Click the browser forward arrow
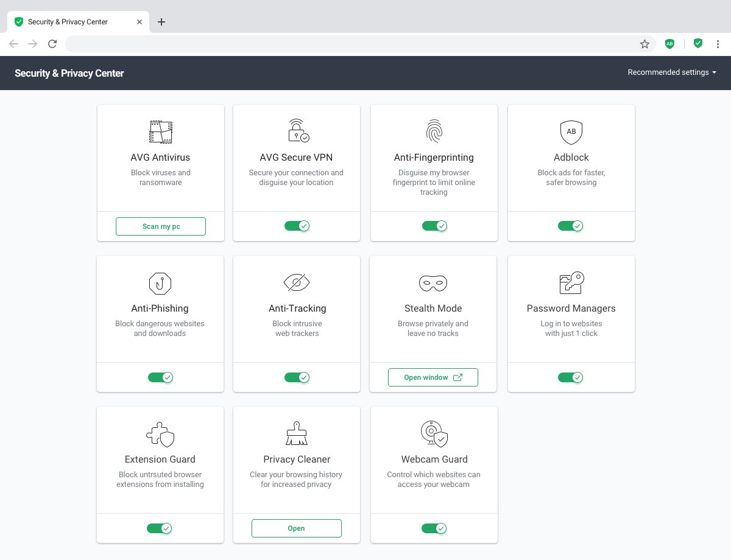The height and width of the screenshot is (560, 731). coord(33,44)
